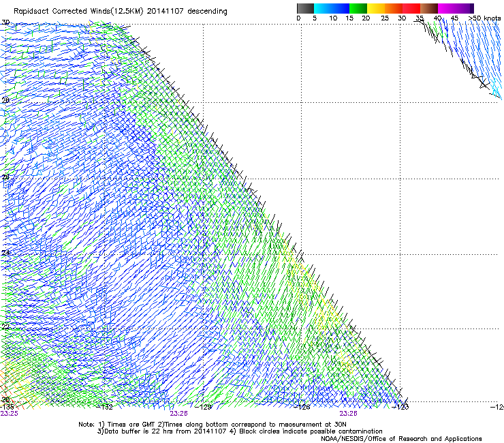The image size is (504, 443).
Task: Click the latitude 28 axis label
Action: click(5, 100)
